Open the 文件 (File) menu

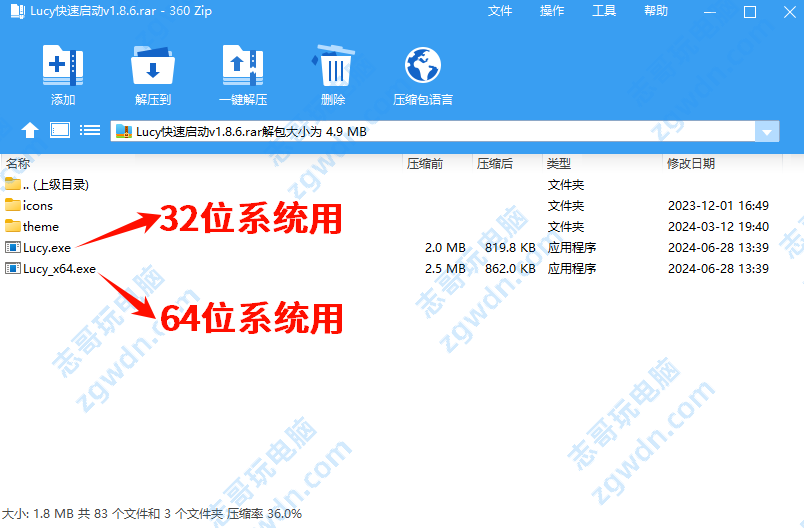coord(500,11)
